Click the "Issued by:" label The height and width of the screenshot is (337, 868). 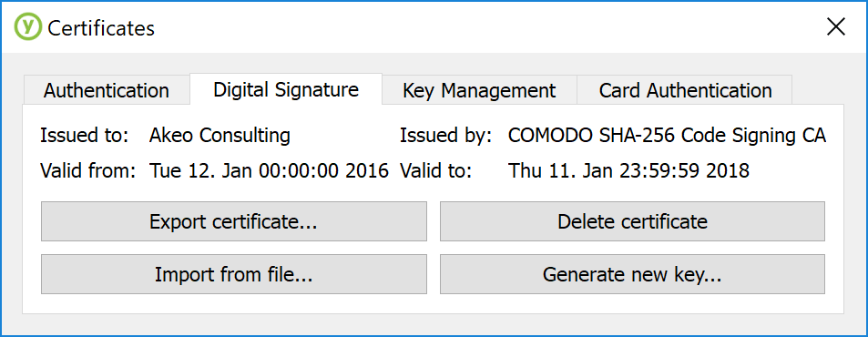(446, 136)
